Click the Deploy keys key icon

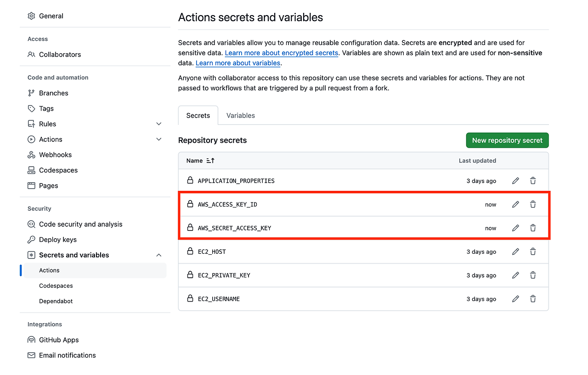[31, 240]
